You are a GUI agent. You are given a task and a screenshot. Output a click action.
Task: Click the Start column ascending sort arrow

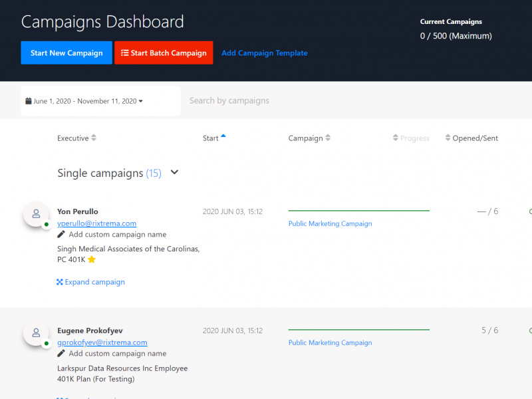pos(223,136)
